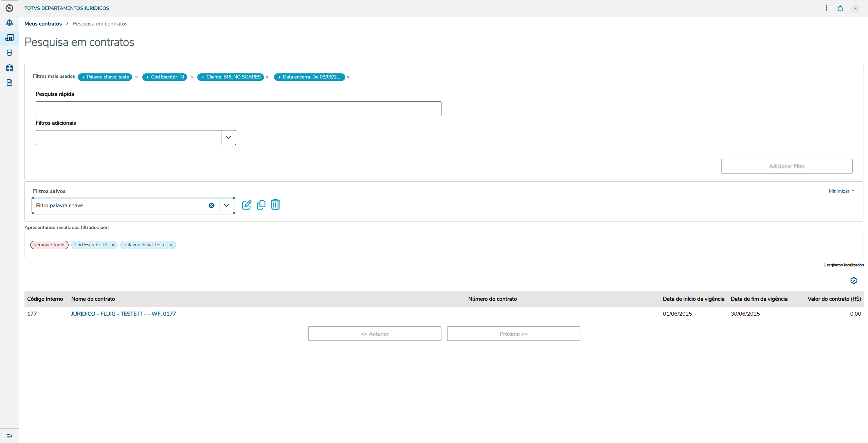
Task: Edit the saved filter with pencil icon
Action: [247, 205]
